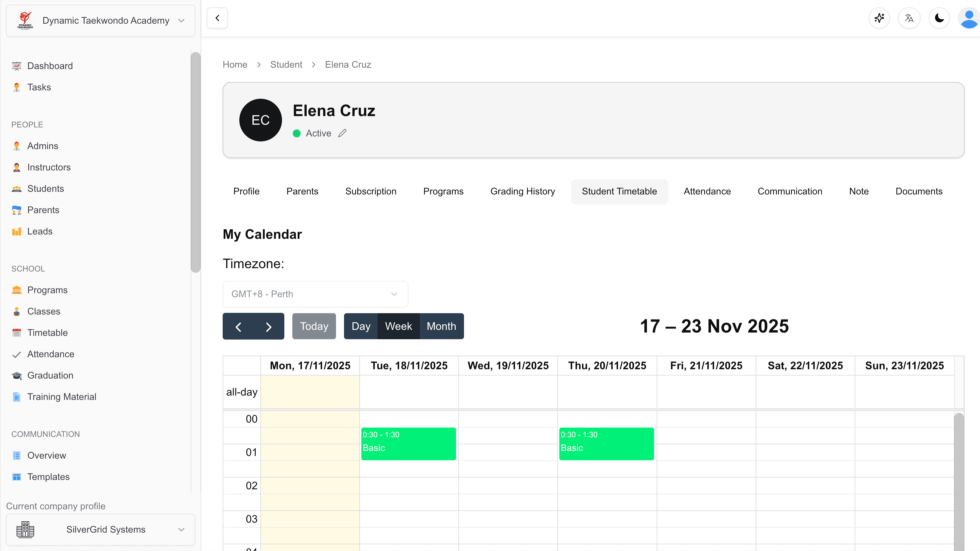Open the language translation icon
Viewport: 980px width, 551px height.
[909, 18]
